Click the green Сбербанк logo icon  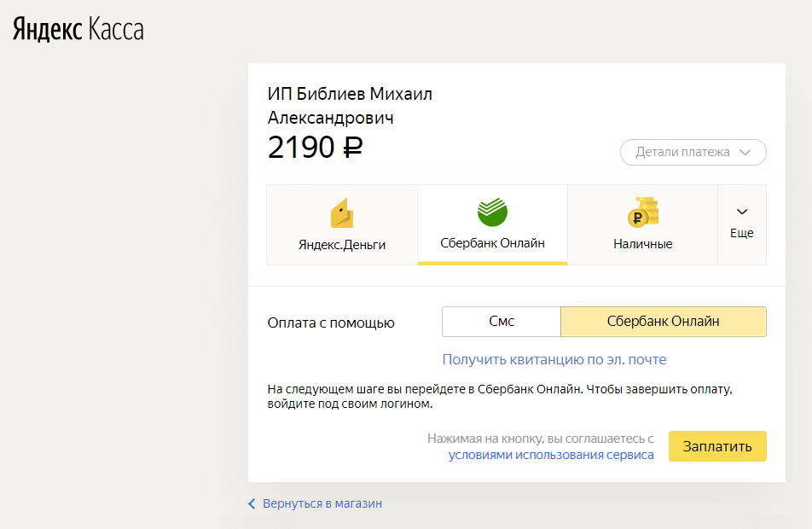point(492,212)
